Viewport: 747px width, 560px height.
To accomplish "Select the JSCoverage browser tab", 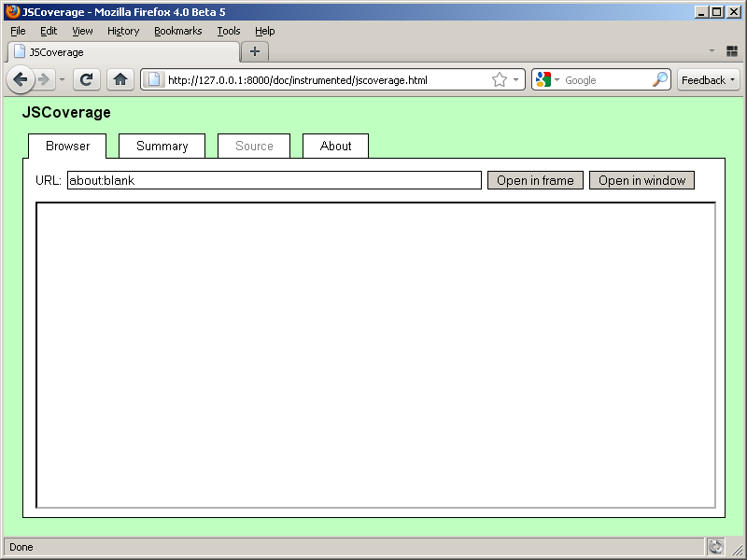I will click(124, 52).
